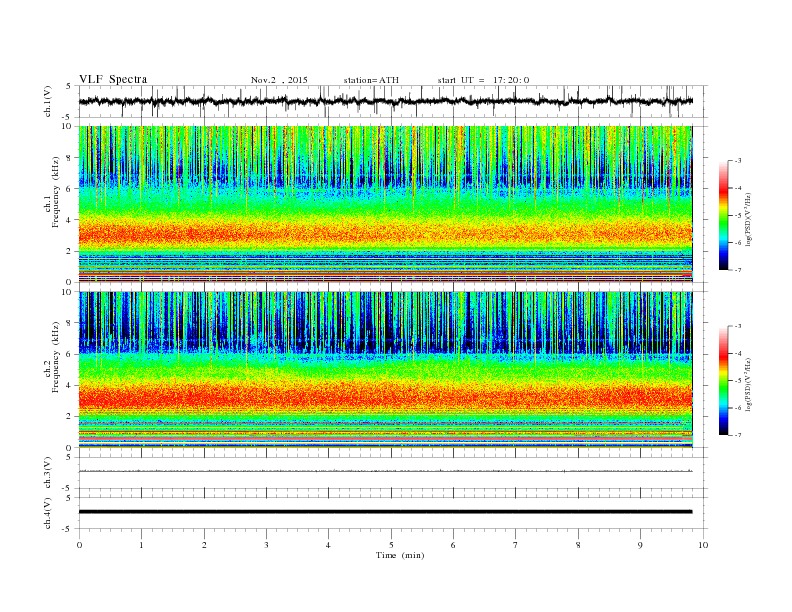
Task: Click the '6' kHz tick on ch.1 frequency axis
Action: pyautogui.click(x=69, y=188)
